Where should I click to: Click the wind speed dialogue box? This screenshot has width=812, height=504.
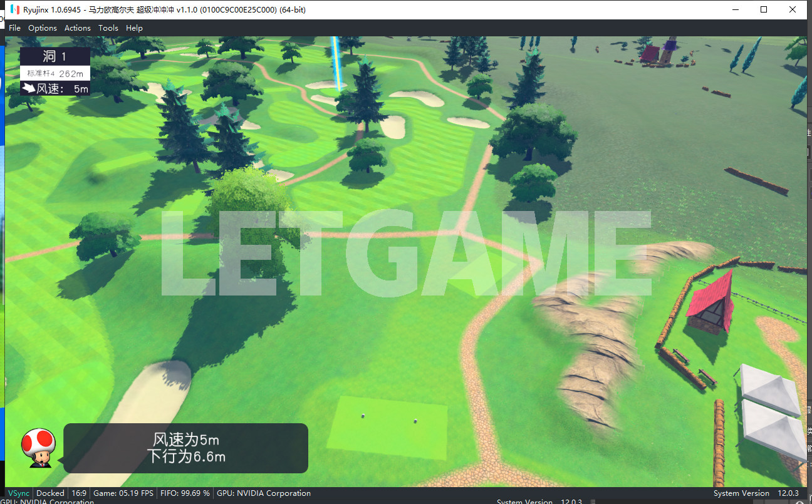pyautogui.click(x=185, y=448)
